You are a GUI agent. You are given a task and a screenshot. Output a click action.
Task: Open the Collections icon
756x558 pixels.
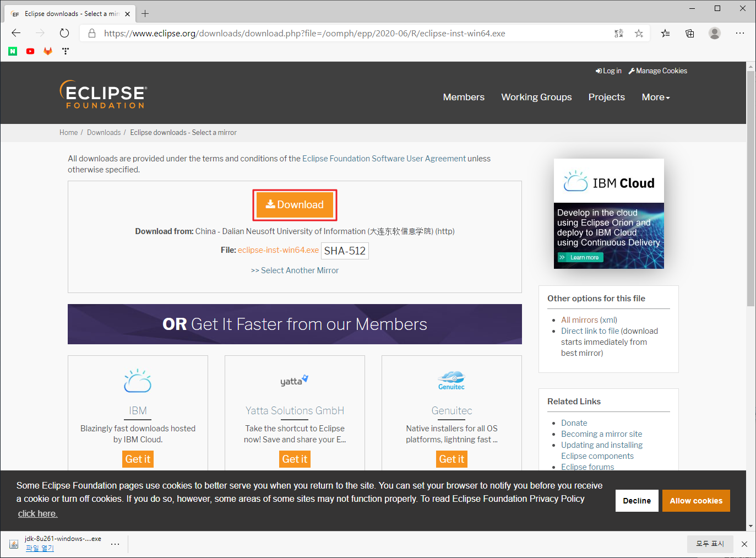click(x=689, y=34)
